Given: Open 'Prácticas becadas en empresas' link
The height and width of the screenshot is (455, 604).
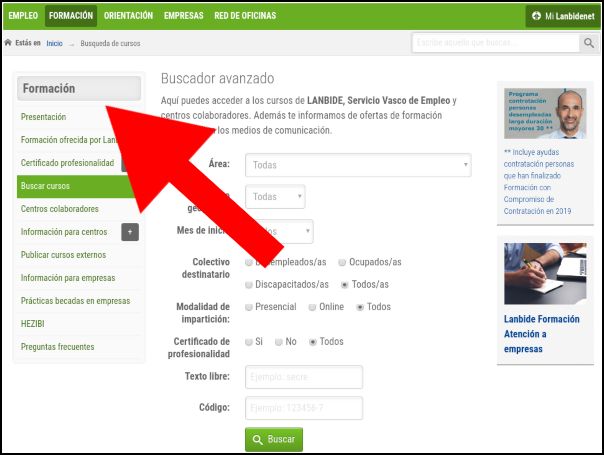Looking at the screenshot, I should pyautogui.click(x=76, y=301).
